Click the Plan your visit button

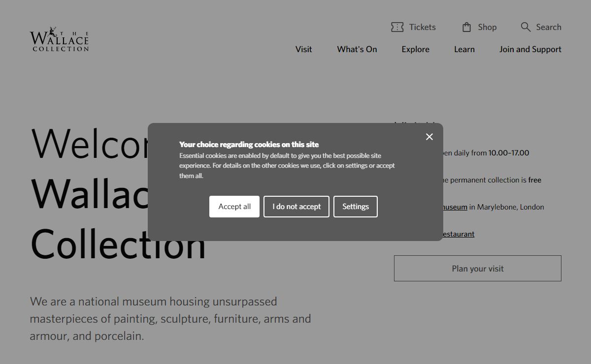(478, 269)
